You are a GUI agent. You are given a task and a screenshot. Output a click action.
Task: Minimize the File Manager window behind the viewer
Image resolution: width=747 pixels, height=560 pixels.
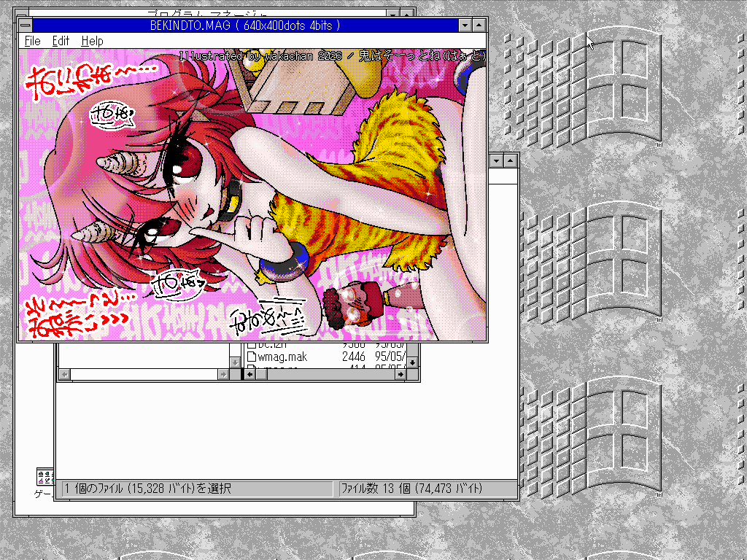click(x=497, y=160)
